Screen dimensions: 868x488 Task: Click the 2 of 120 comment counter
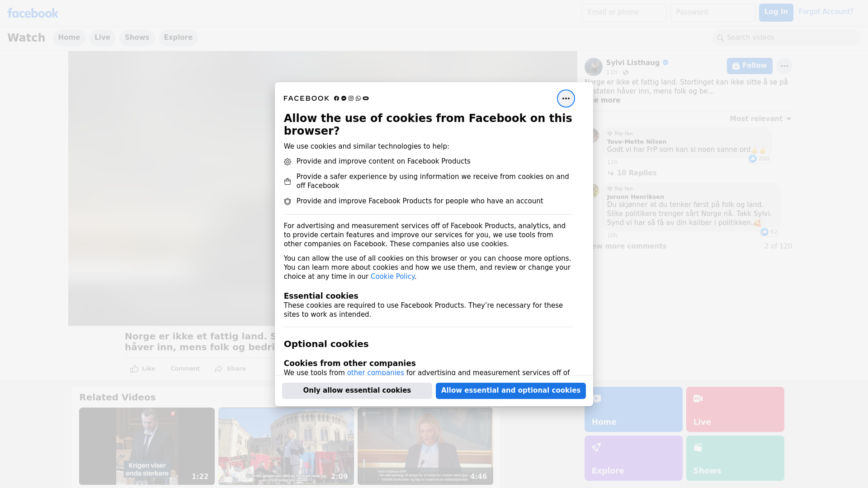click(778, 246)
